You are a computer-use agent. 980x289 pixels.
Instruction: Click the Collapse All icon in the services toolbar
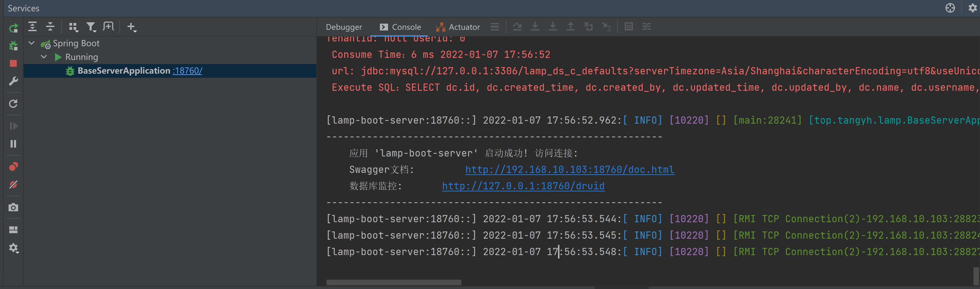tap(50, 27)
